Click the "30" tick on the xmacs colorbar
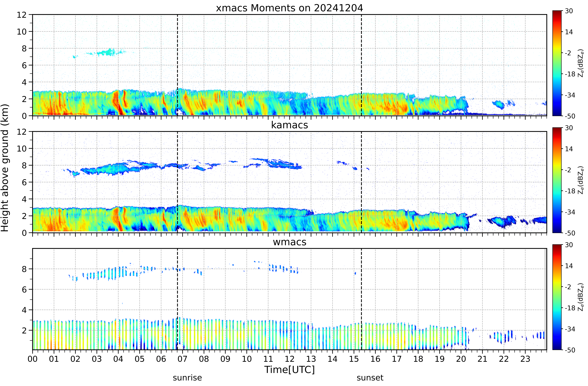588x386 pixels. 569,11
